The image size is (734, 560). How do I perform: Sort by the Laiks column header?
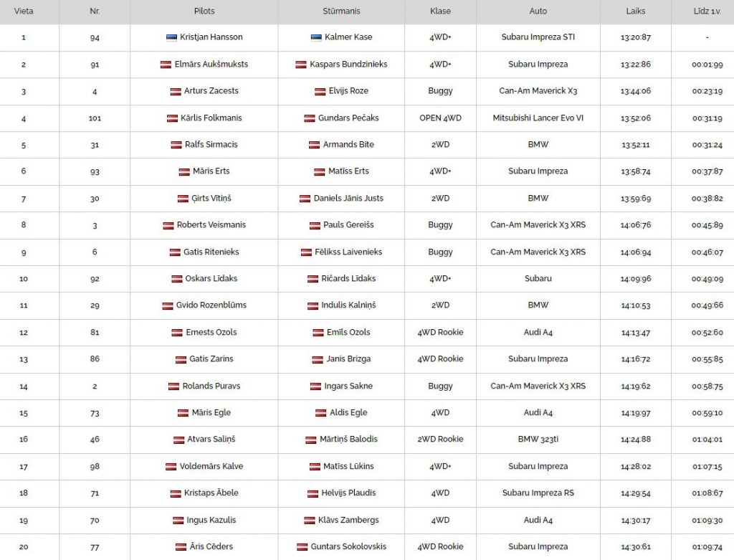[x=635, y=11]
